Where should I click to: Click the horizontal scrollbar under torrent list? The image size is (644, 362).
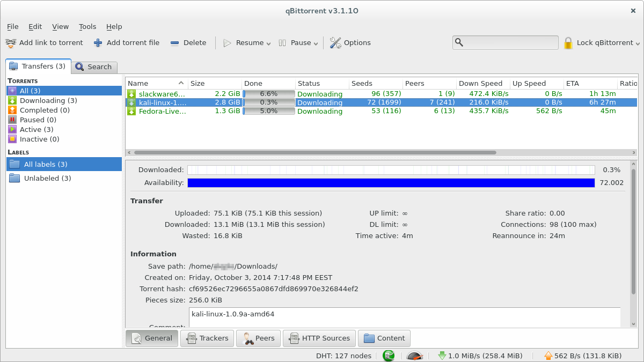point(376,152)
